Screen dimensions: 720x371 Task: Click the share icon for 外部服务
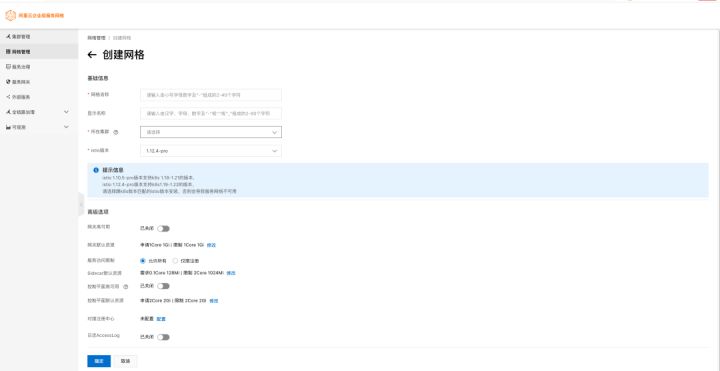click(x=8, y=97)
